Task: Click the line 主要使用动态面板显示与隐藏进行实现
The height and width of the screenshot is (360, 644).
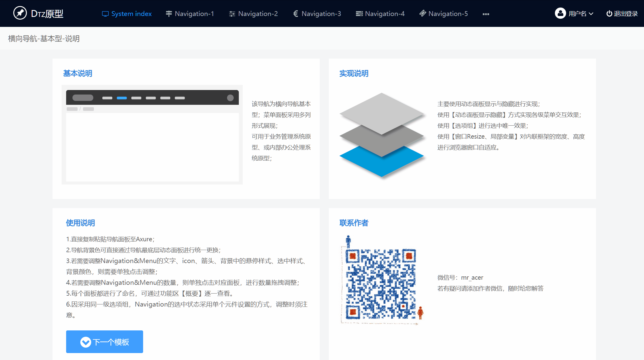Action: coord(489,104)
